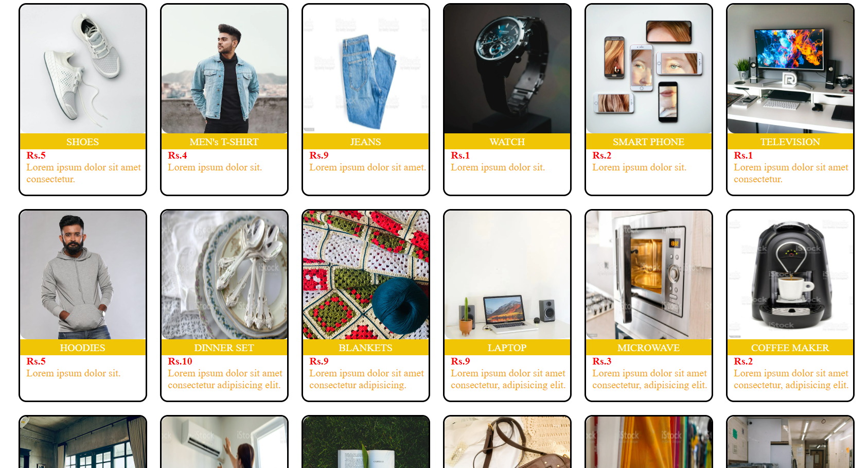Screen dimensions: 868x468
Task: Open the white sneakers product image
Action: tap(83, 70)
